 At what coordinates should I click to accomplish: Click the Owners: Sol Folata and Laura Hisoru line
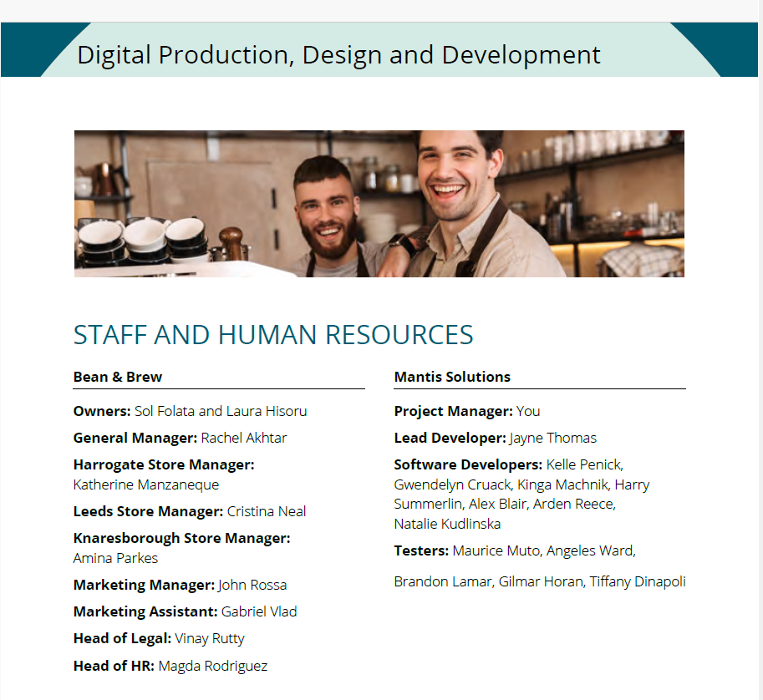[x=191, y=411]
